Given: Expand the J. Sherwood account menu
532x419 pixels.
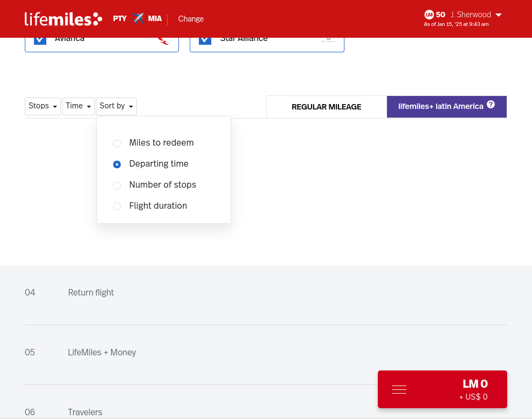Looking at the screenshot, I should [476, 15].
